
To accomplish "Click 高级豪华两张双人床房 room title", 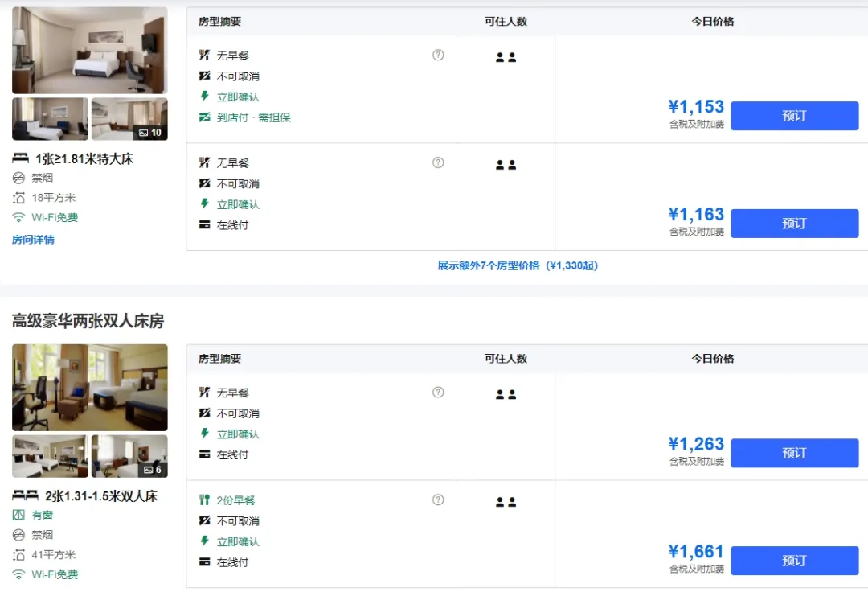I will 88,321.
